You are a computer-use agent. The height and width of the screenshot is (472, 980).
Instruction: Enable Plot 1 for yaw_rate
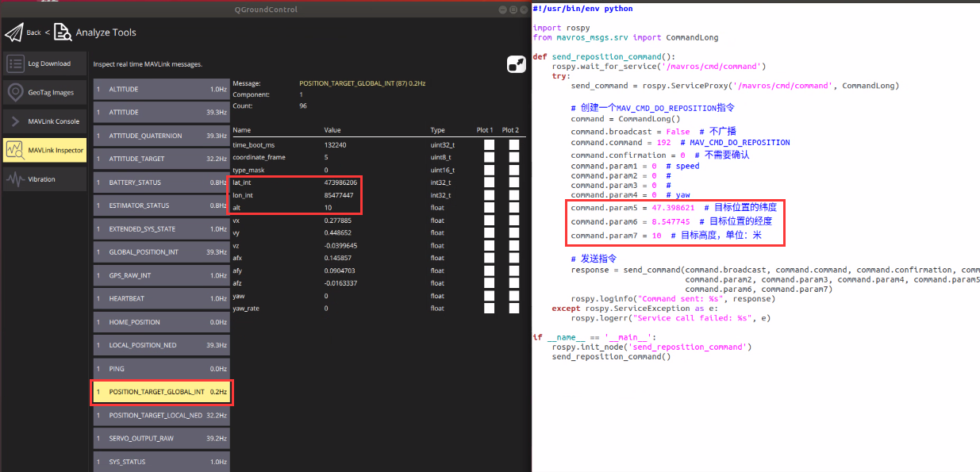coord(489,308)
